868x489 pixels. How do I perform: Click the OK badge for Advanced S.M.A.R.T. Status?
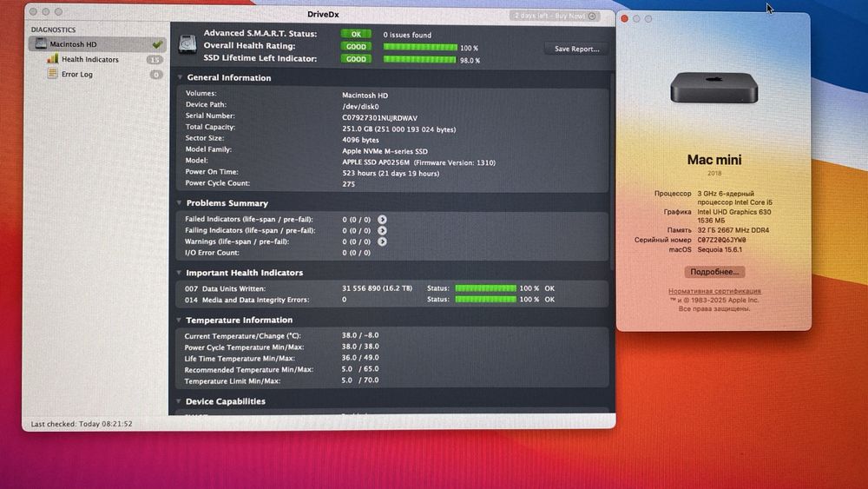[356, 34]
